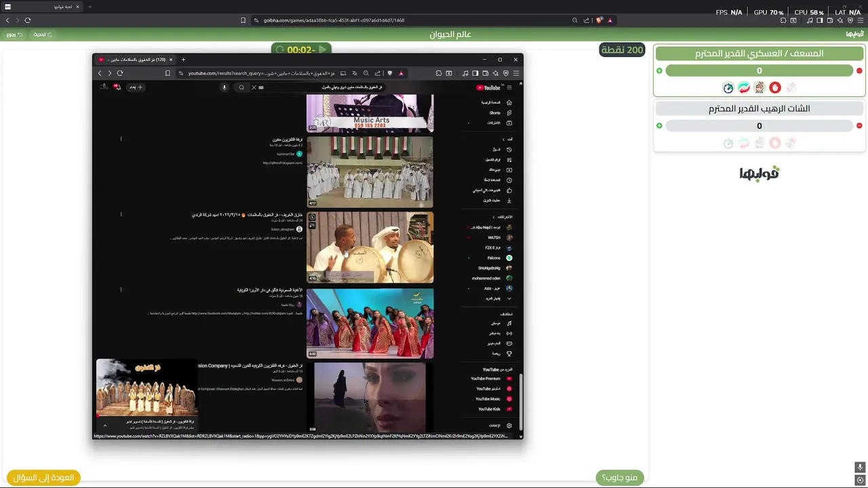Open the outer browser main menu icon

(x=860, y=20)
